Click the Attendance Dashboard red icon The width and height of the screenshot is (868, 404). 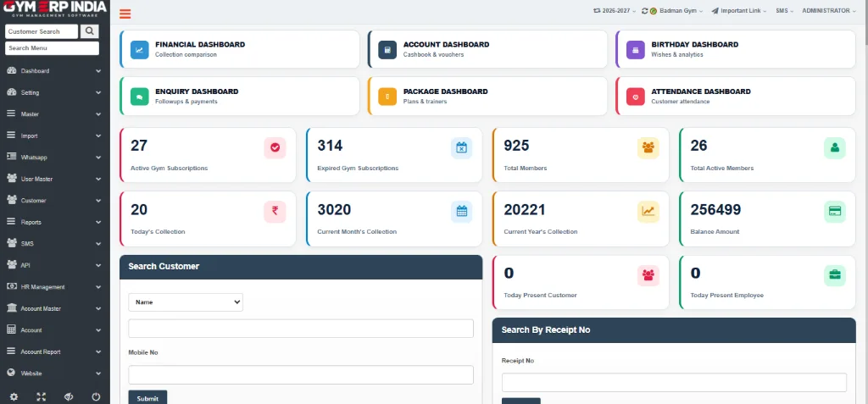(636, 97)
